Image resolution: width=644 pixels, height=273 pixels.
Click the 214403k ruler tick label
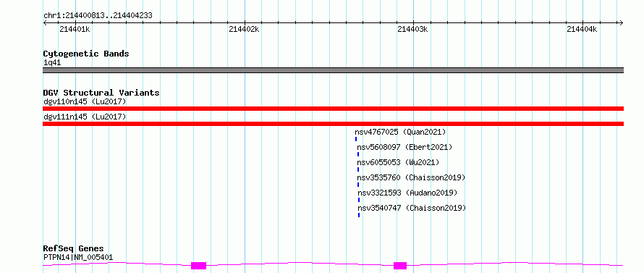412,29
